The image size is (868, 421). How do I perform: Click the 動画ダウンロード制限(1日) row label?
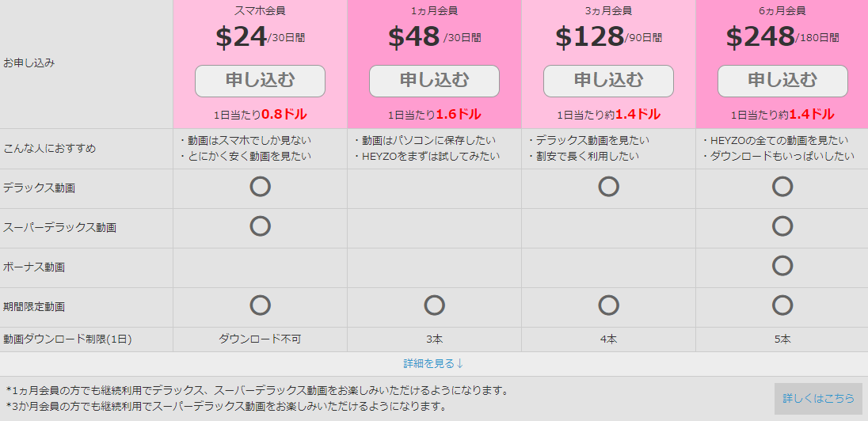[x=67, y=339]
